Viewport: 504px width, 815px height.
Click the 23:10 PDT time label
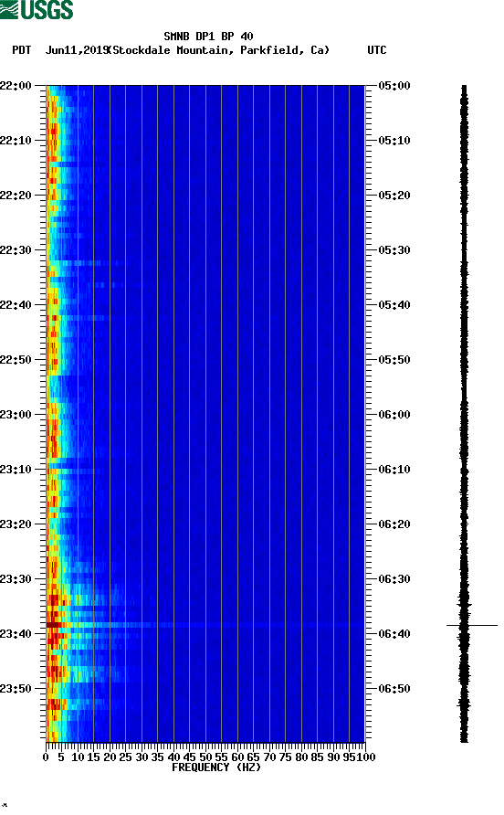point(16,470)
